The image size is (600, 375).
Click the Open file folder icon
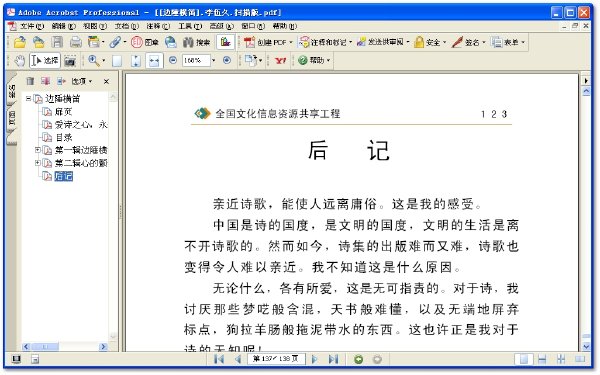[x=20, y=42]
